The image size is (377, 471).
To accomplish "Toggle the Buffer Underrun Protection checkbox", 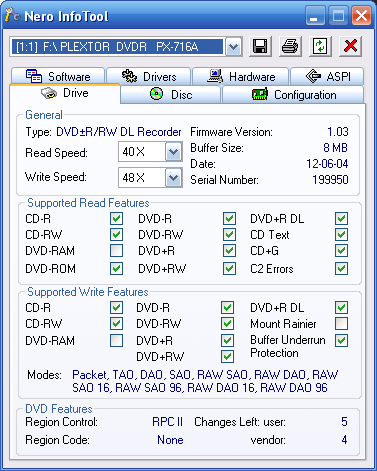I will pos(342,340).
